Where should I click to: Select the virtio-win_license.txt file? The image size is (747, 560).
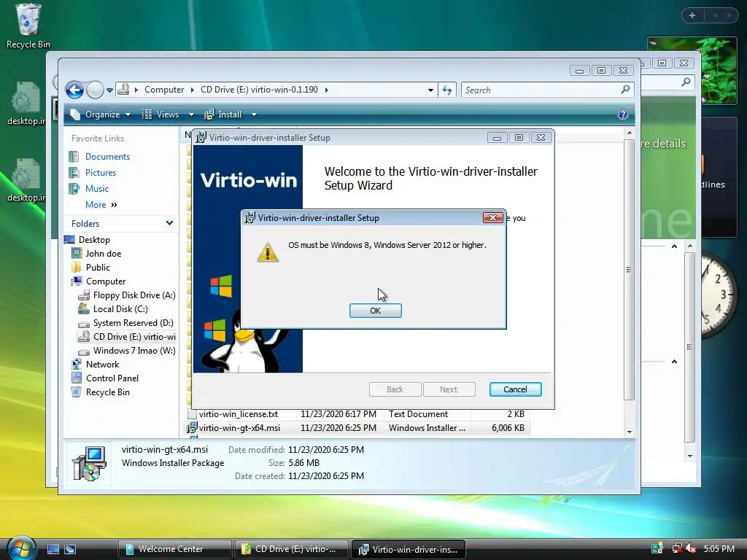[x=239, y=414]
